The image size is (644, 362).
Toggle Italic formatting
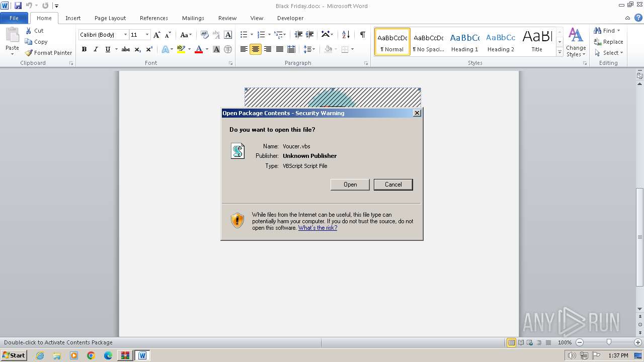click(x=96, y=49)
